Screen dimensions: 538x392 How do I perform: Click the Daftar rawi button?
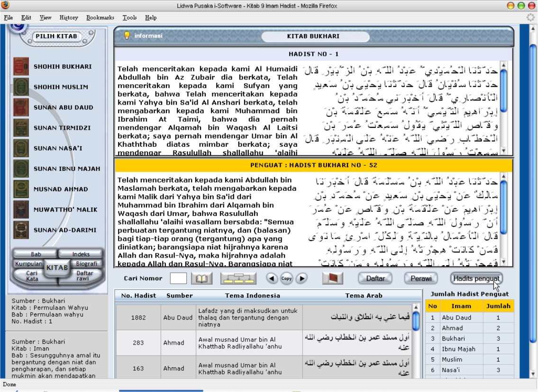click(84, 276)
